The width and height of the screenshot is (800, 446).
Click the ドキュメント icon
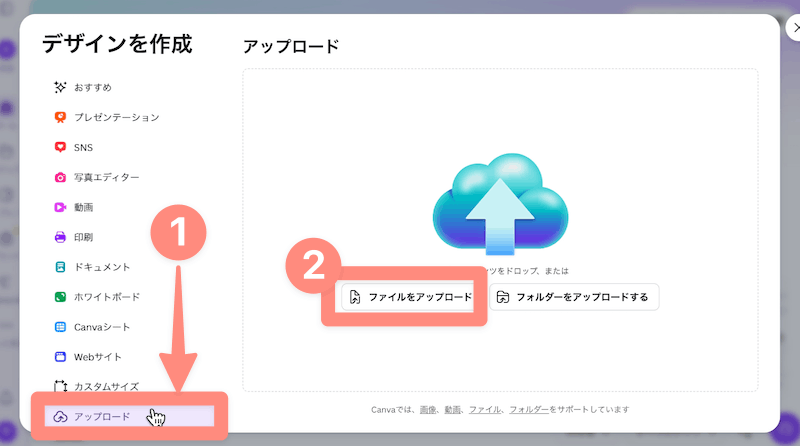pyautogui.click(x=60, y=267)
